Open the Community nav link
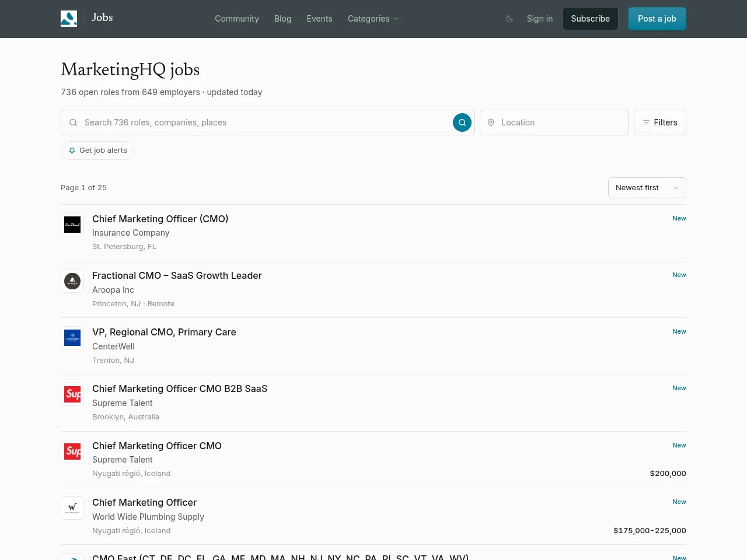Viewport: 747px width, 560px height. [x=237, y=19]
